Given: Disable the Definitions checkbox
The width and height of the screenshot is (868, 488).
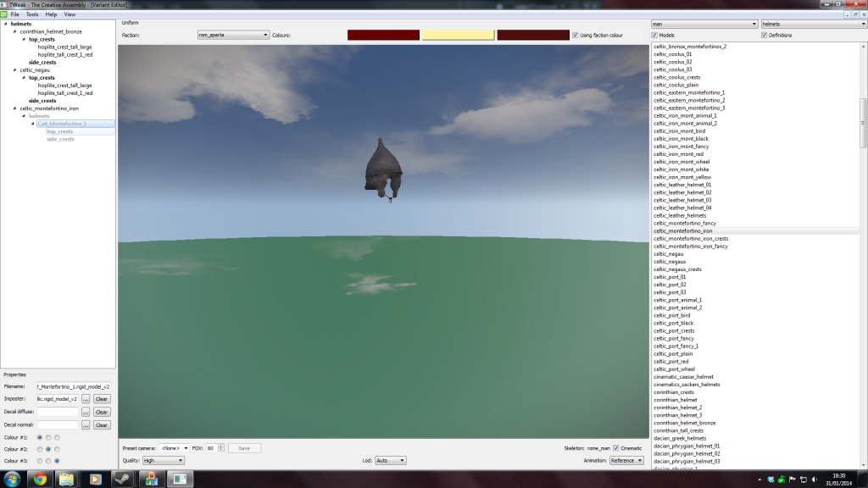Looking at the screenshot, I should [765, 35].
